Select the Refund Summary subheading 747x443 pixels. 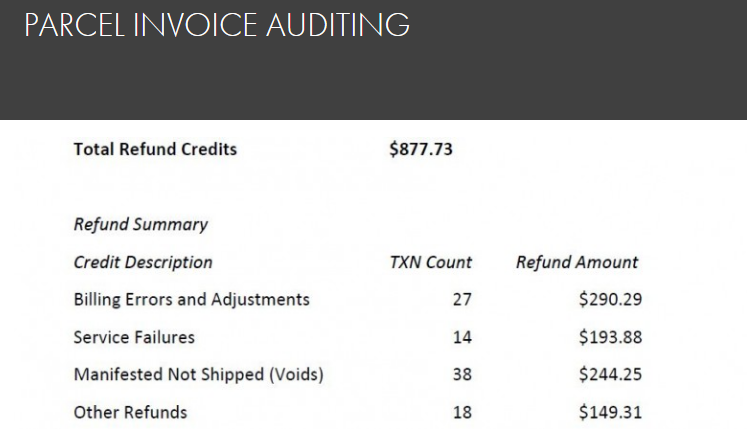(x=140, y=224)
